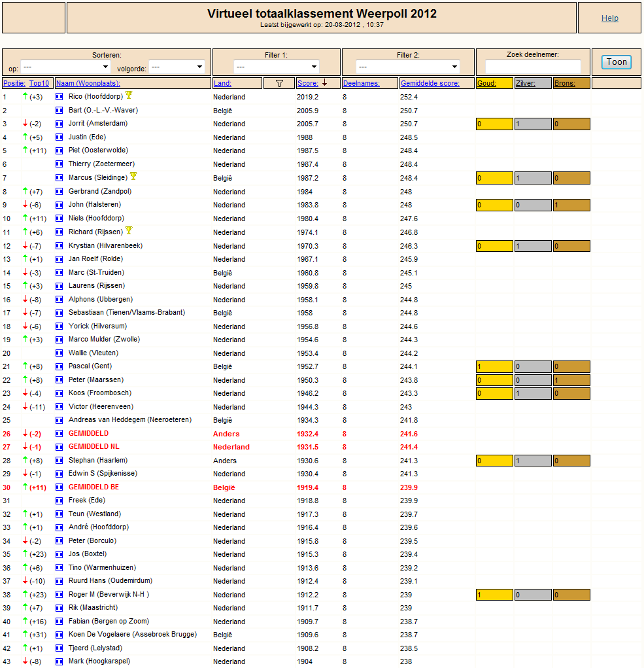The image size is (644, 668).
Task: Click the blue detail icon next to Jos (Boxtel)
Action: (x=59, y=554)
